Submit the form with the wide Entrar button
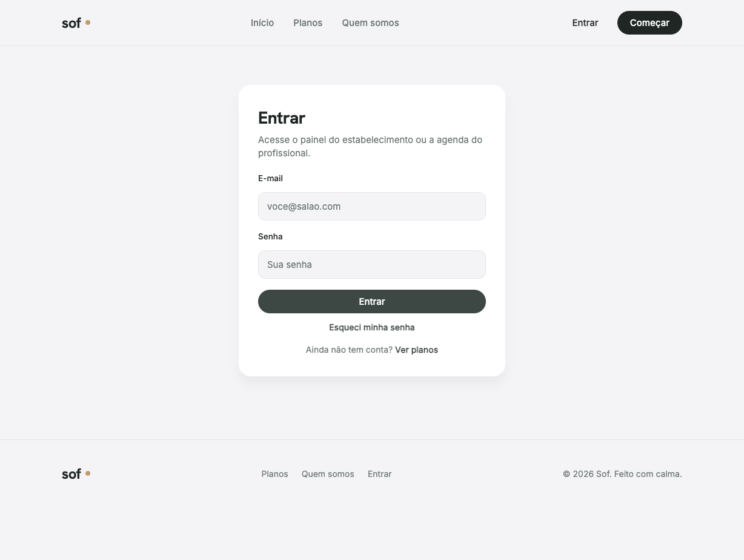 [372, 302]
